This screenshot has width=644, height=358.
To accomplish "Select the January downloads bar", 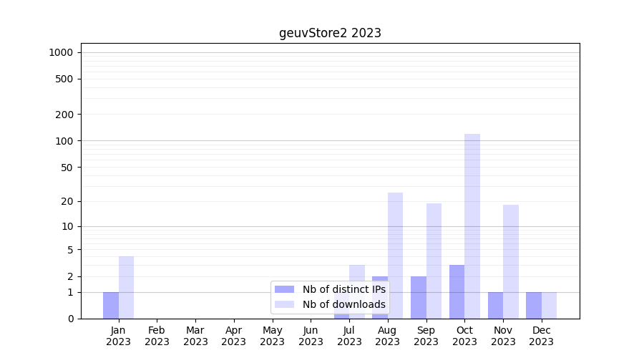I will (126, 287).
